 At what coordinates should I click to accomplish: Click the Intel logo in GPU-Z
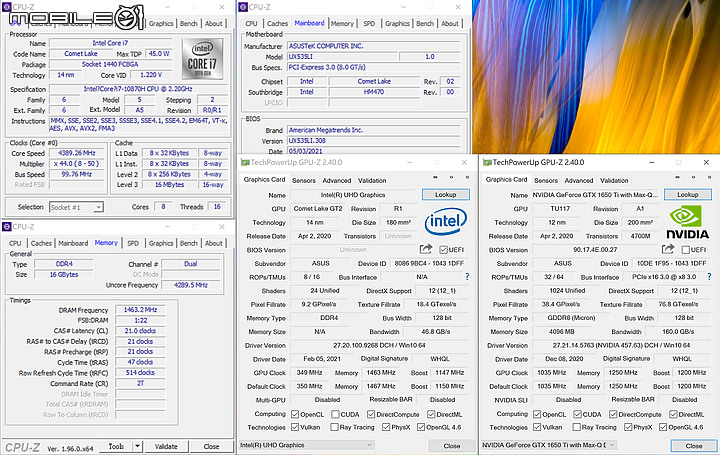point(445,222)
